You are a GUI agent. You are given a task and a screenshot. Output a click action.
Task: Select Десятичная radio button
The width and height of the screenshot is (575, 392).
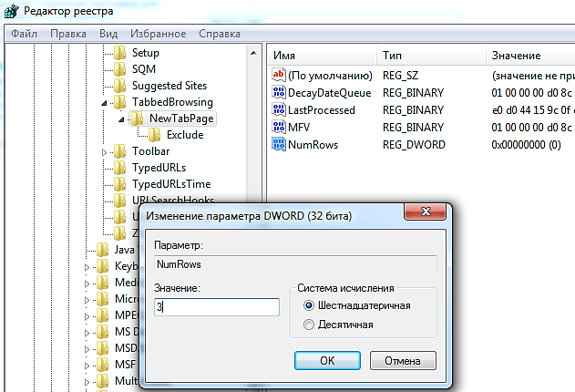tap(309, 324)
